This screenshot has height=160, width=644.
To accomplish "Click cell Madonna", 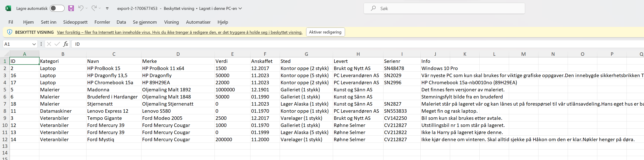I will (114, 90).
